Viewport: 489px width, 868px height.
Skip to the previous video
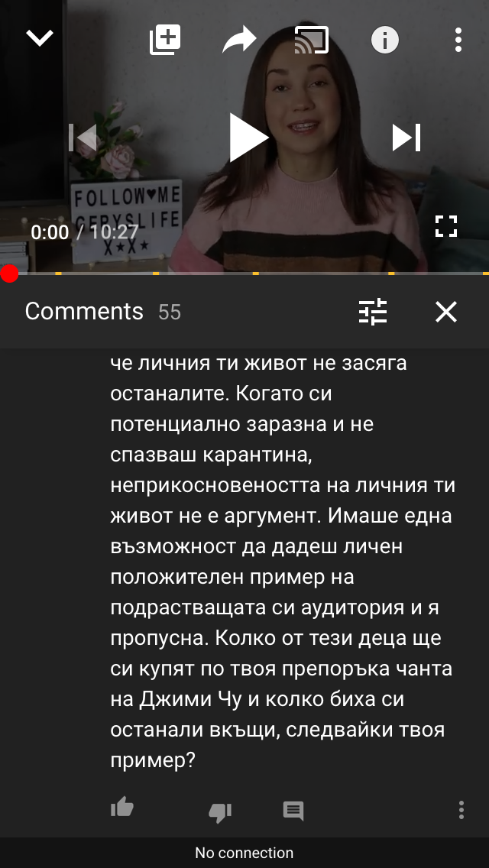tap(83, 138)
